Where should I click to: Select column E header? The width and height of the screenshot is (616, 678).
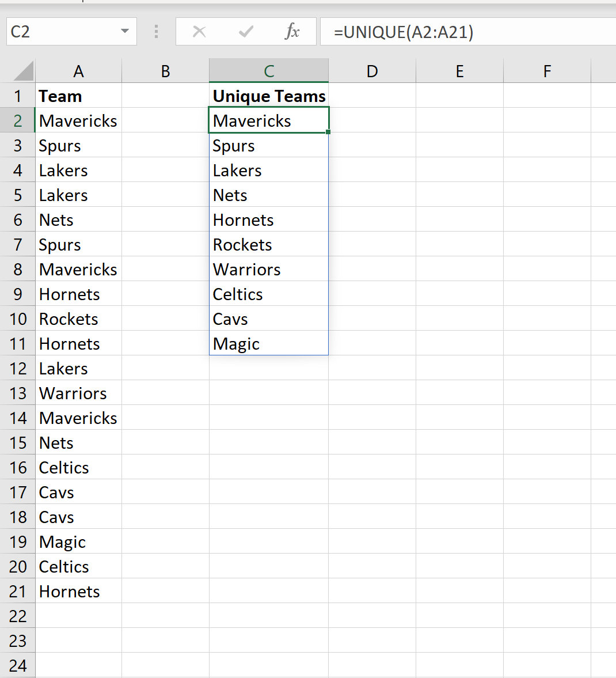(460, 71)
